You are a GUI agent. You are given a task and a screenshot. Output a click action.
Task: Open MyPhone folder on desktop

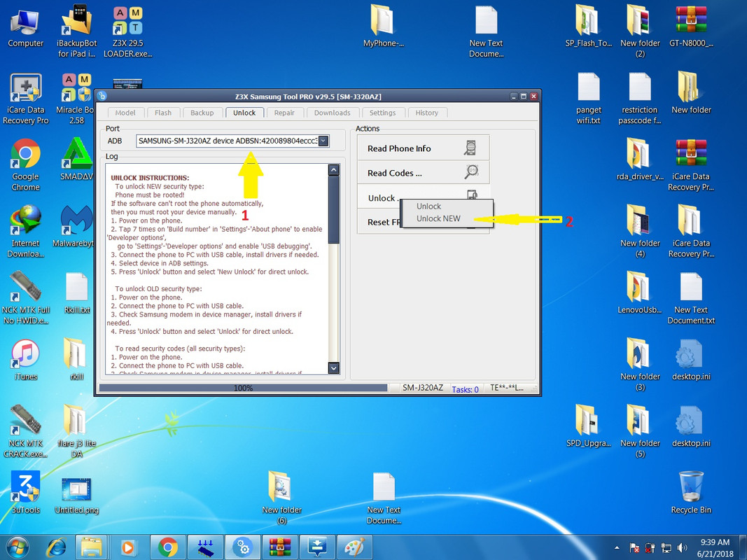pos(383,27)
